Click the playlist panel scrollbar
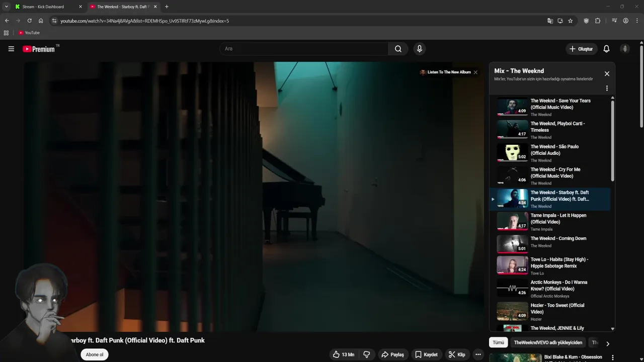Viewport: 644px width, 362px height. click(x=612, y=141)
